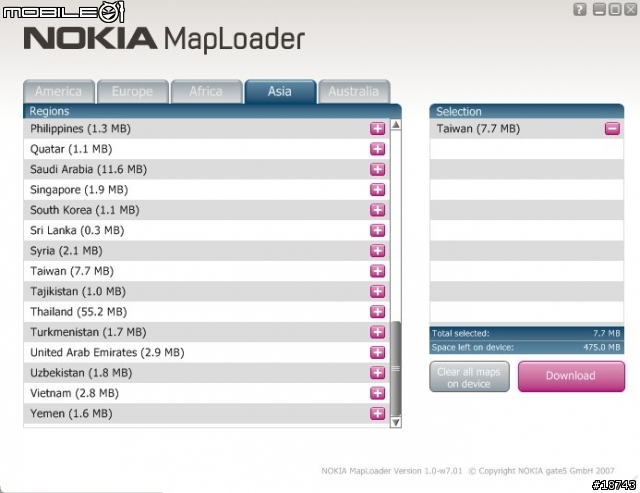The width and height of the screenshot is (640, 493).
Task: Select Philippines (1.3 MB) row text
Action: coord(80,129)
